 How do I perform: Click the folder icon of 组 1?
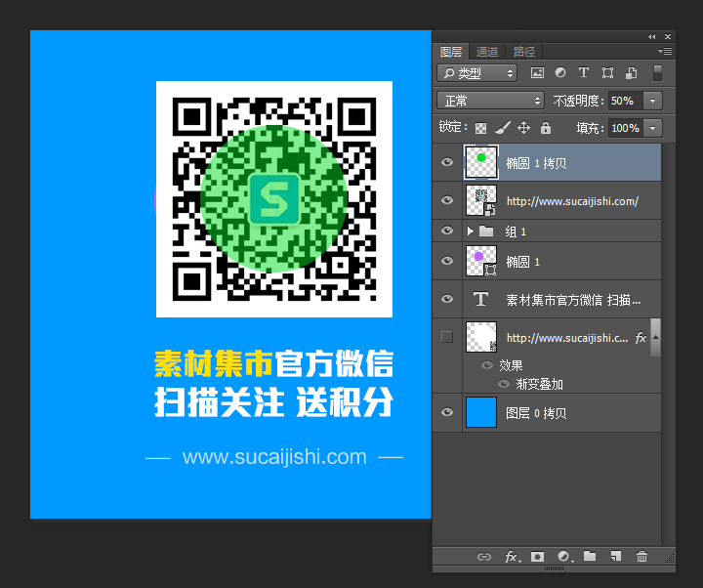click(x=486, y=231)
